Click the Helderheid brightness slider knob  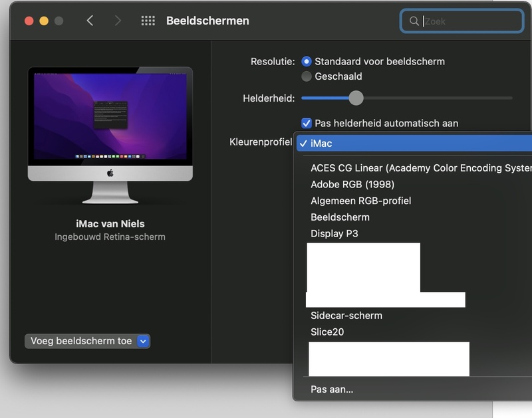356,98
